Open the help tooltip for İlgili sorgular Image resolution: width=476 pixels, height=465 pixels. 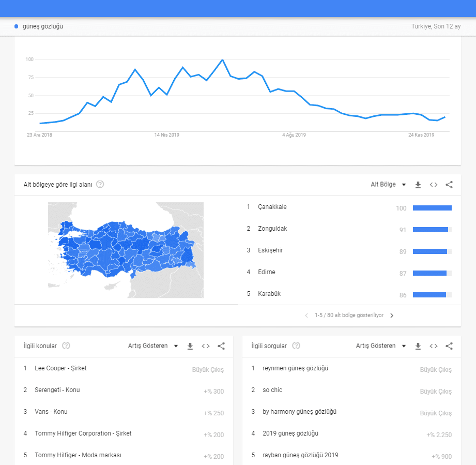click(x=296, y=346)
